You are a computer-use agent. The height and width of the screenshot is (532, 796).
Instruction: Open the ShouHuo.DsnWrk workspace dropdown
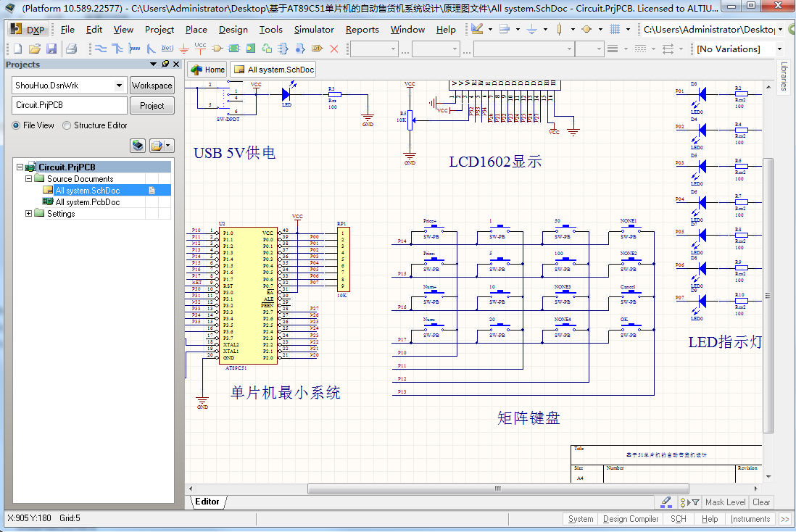click(120, 86)
